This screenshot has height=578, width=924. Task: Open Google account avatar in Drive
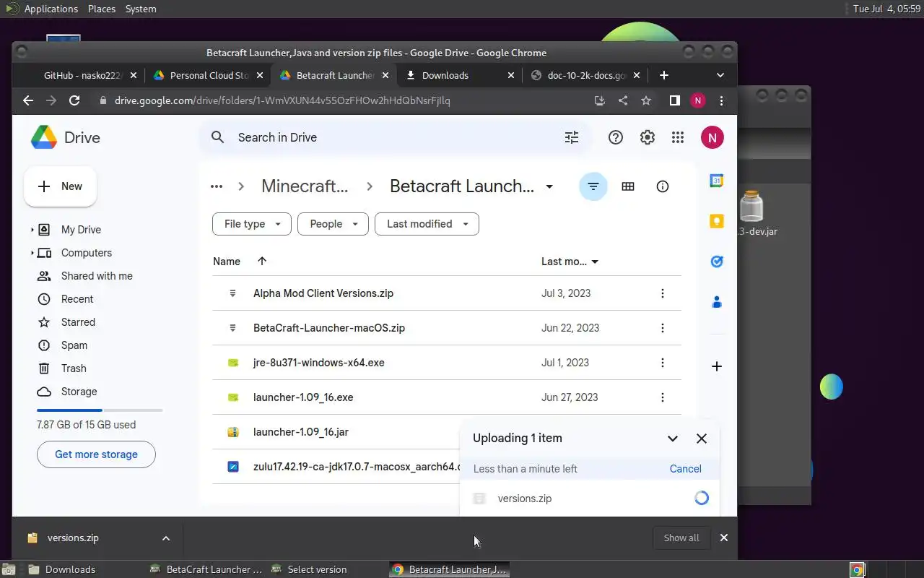pos(712,137)
